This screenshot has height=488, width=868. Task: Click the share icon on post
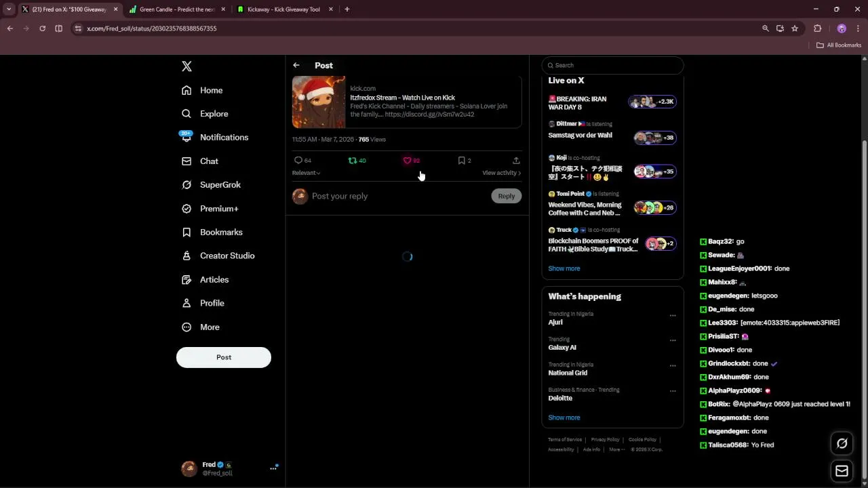point(516,161)
